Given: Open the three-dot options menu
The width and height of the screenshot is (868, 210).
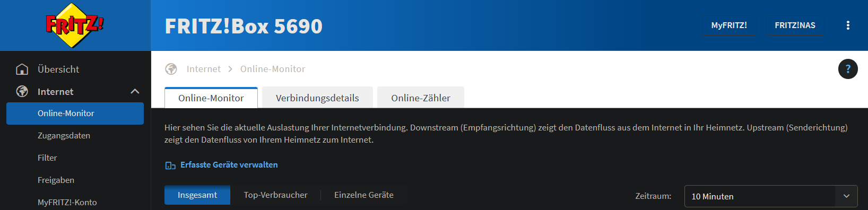Looking at the screenshot, I should pos(848,25).
